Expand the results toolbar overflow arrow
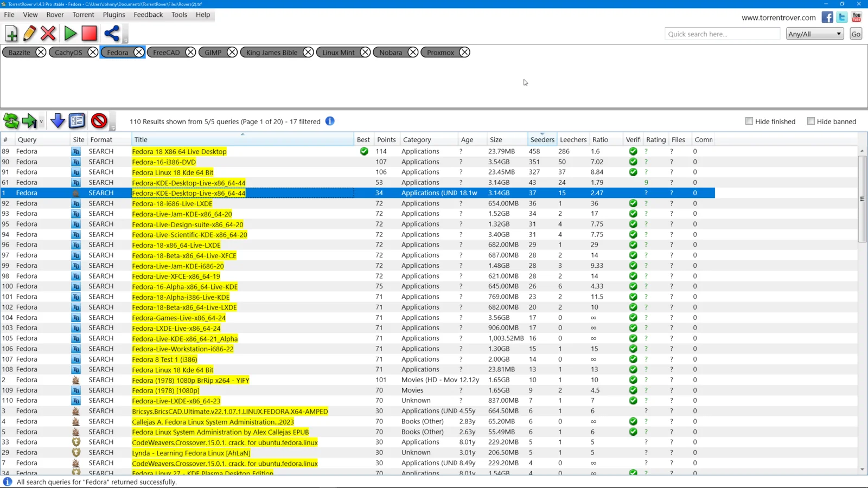 point(113,127)
